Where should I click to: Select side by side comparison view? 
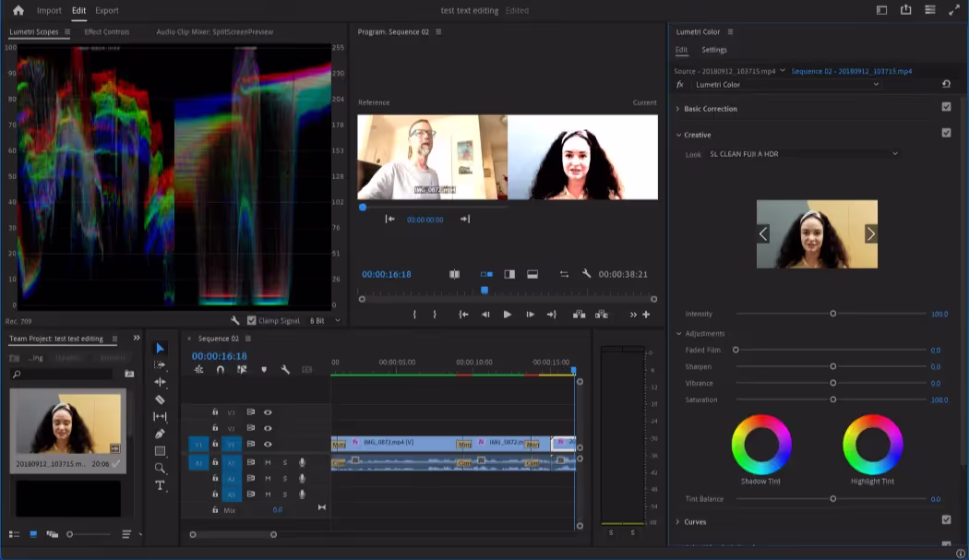(486, 274)
